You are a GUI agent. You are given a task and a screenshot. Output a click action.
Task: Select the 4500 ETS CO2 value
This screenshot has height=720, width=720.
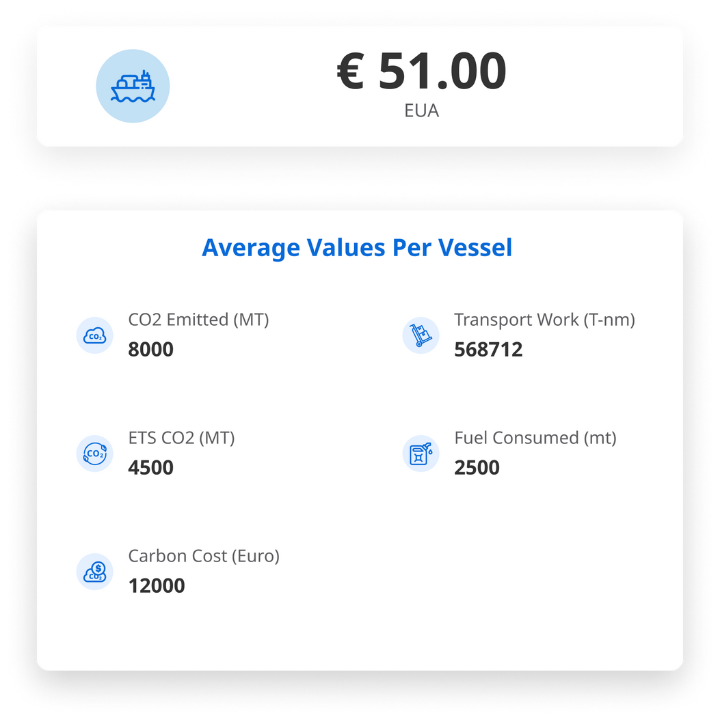coord(151,467)
